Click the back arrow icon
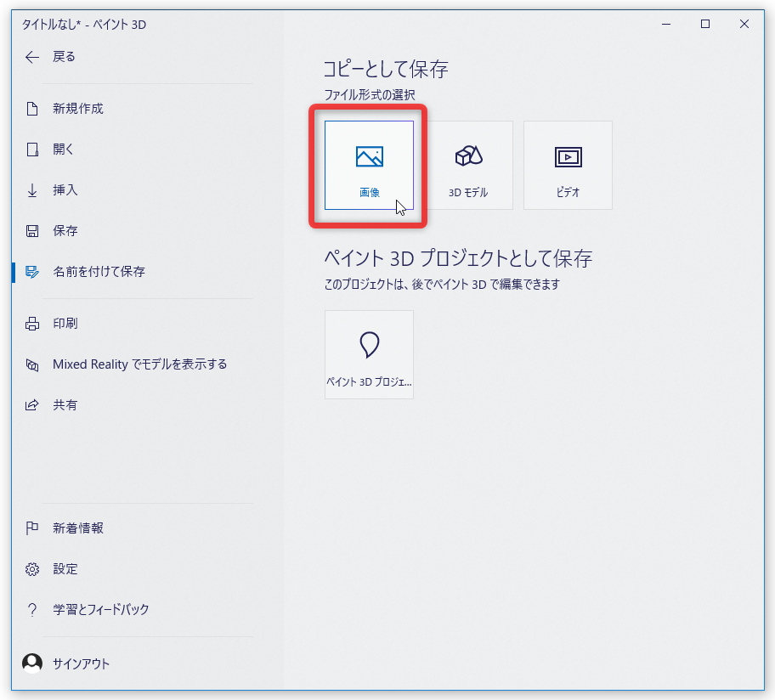The image size is (775, 700). click(32, 57)
